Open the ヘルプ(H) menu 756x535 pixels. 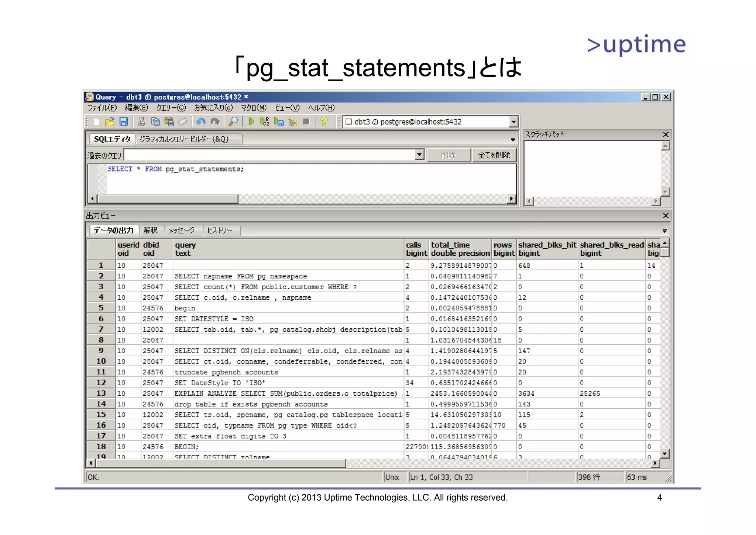pos(321,108)
